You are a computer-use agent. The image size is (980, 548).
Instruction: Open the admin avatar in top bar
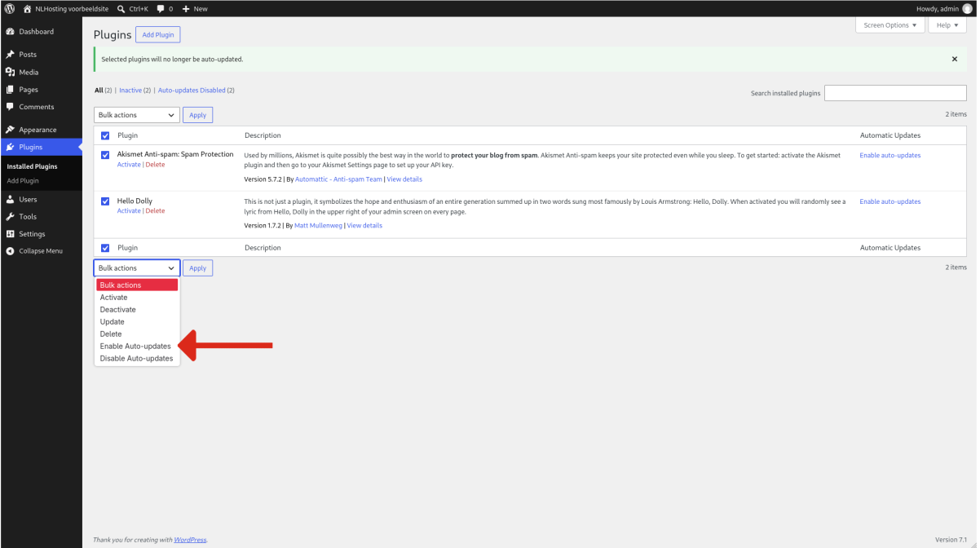pyautogui.click(x=967, y=8)
